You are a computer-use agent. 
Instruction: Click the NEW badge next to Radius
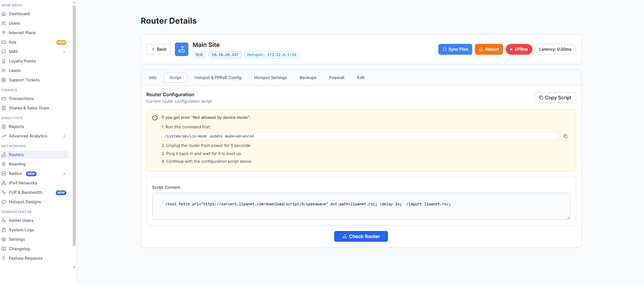31,174
